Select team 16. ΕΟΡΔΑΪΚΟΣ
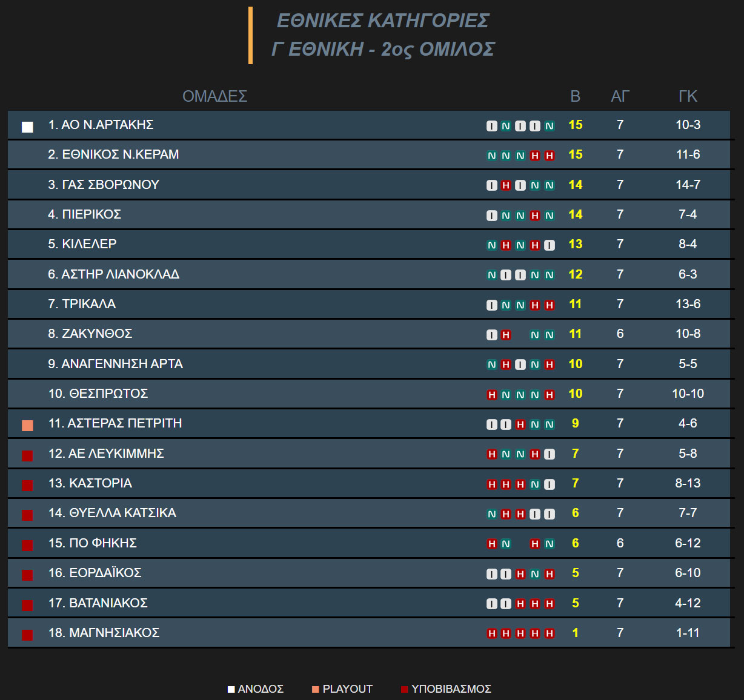 coord(95,573)
